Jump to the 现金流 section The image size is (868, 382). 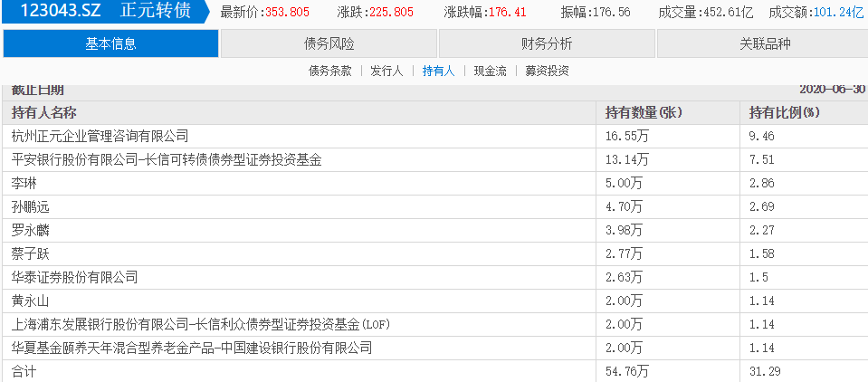[491, 71]
